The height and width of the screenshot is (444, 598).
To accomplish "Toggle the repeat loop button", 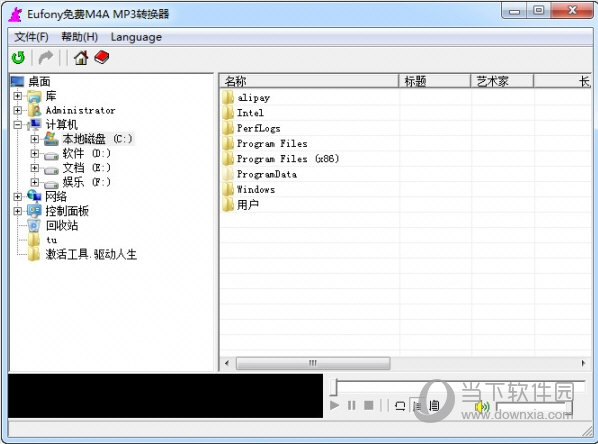I will [x=400, y=405].
